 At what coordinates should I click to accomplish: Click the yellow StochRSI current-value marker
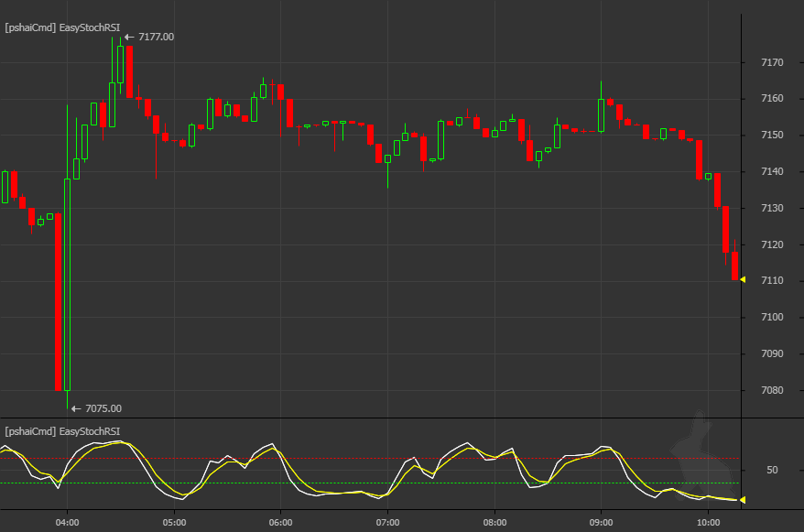[743, 500]
